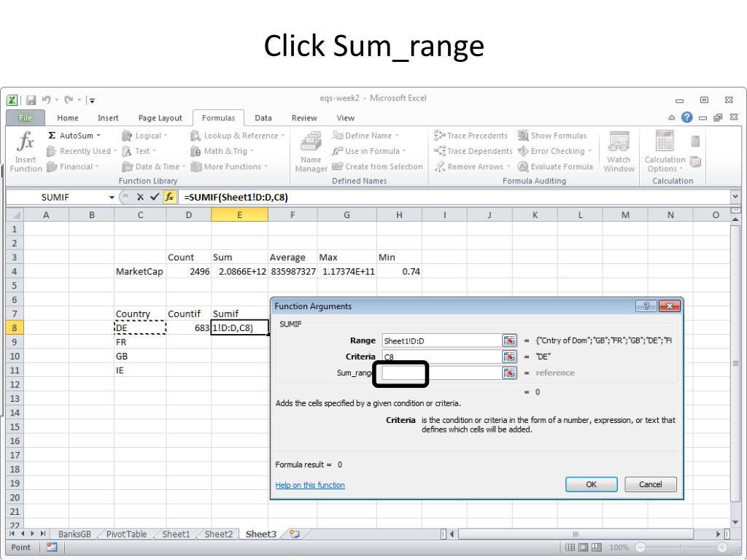Open the Sheet1 sheet tab
The width and height of the screenshot is (747, 560).
pos(176,534)
